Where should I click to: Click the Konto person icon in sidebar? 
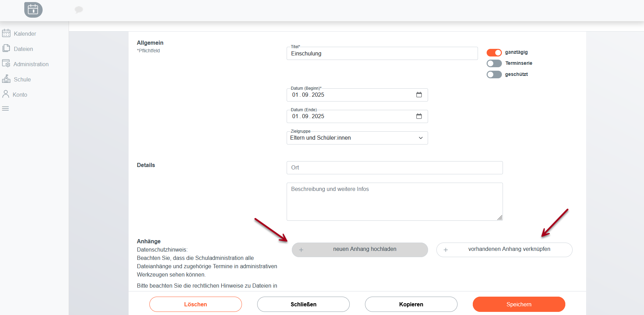[6, 94]
